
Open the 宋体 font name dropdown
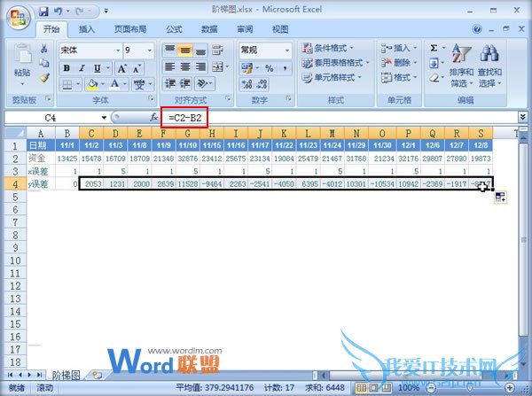click(118, 50)
